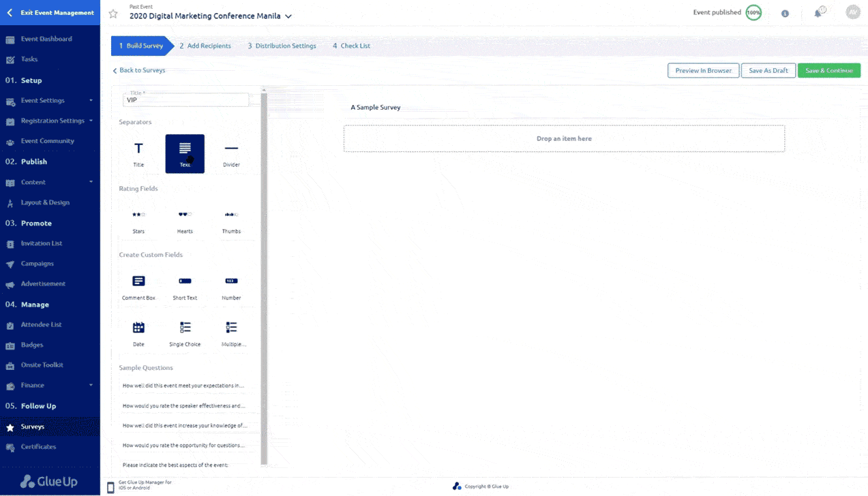Pick the Comment Box custom field
This screenshot has height=496, width=868.
pyautogui.click(x=138, y=281)
